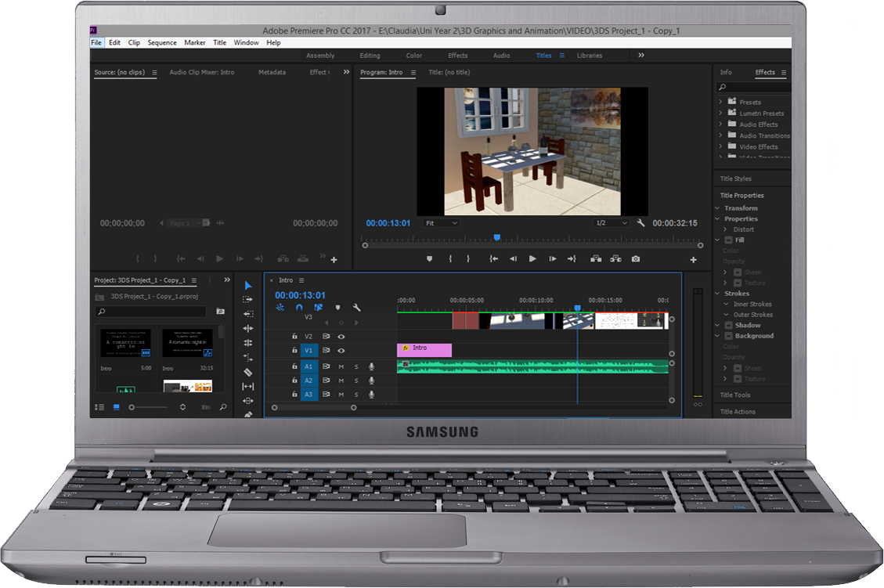This screenshot has height=588, width=884.
Task: Open the 1/2 playback resolution dropdown
Action: point(612,223)
